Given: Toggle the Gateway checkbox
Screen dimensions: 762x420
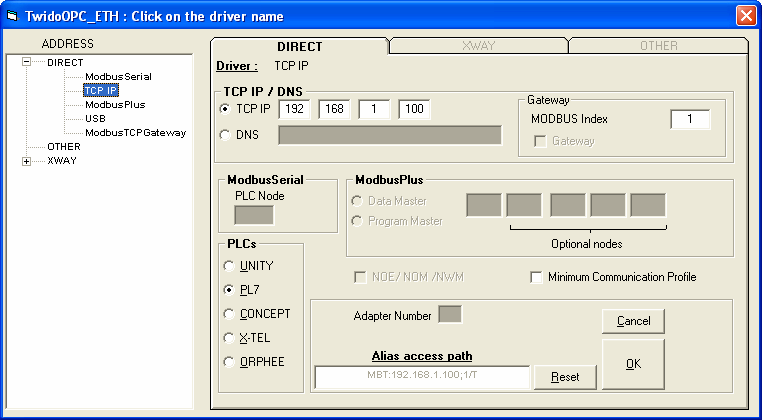Looking at the screenshot, I should [x=539, y=141].
